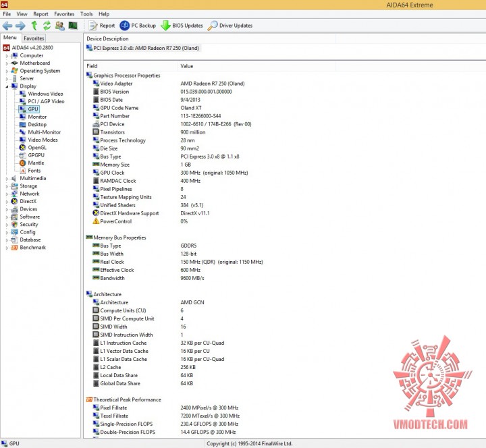The width and height of the screenshot is (486, 448).
Task: Click the Software icon in the tree
Action: tap(14, 217)
